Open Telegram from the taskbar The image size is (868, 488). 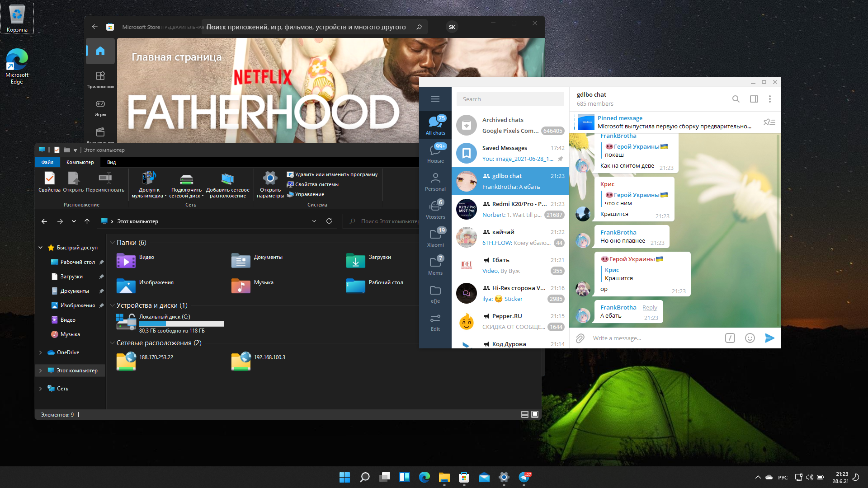pyautogui.click(x=524, y=477)
